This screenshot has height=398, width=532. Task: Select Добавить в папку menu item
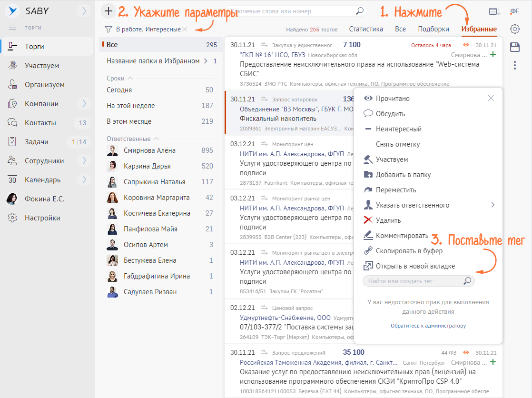(x=403, y=175)
